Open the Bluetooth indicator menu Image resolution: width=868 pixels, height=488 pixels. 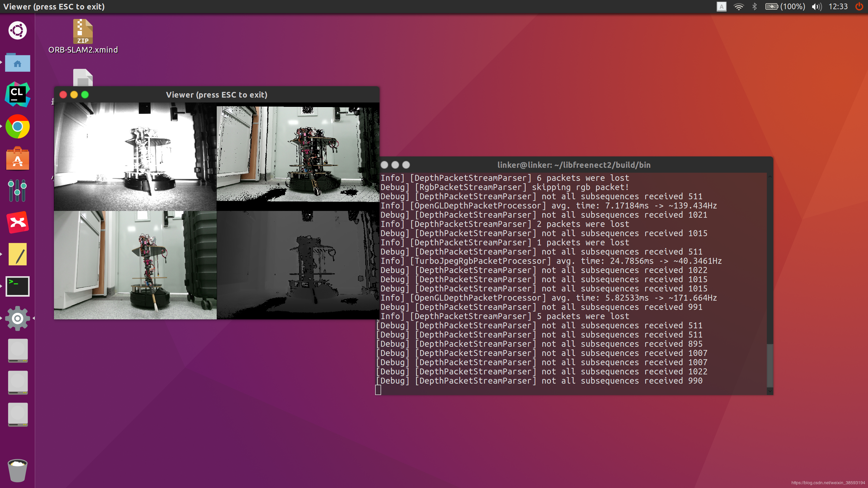pyautogui.click(x=754, y=7)
